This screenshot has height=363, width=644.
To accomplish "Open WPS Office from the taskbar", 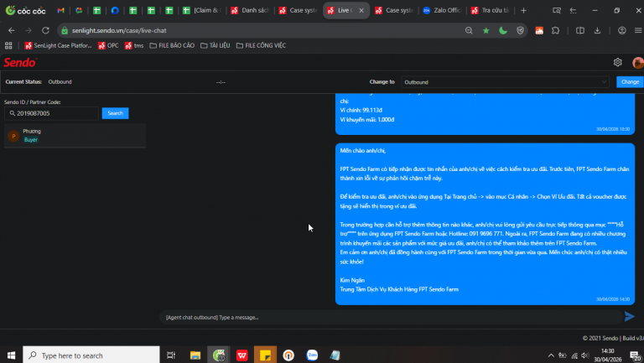I will coord(241,355).
